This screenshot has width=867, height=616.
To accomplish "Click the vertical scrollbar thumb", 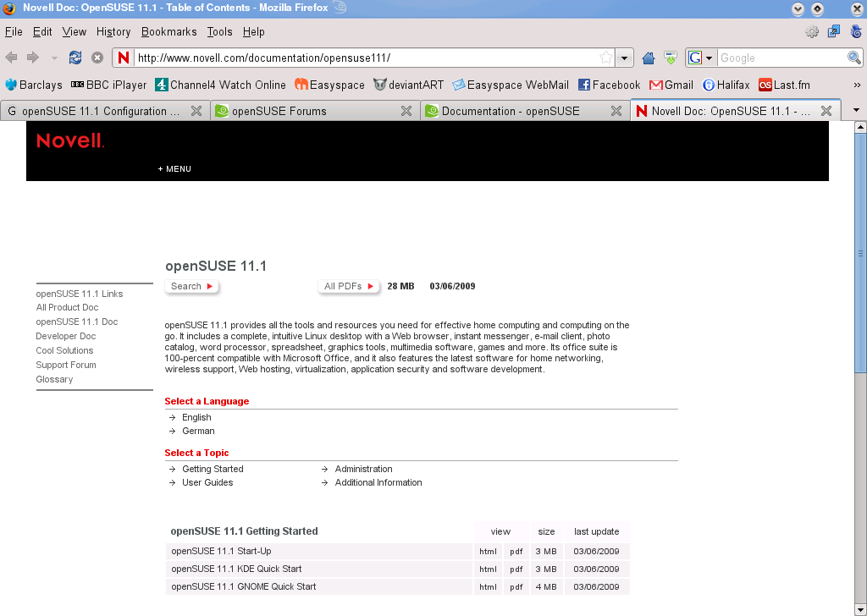I will pyautogui.click(x=860, y=254).
